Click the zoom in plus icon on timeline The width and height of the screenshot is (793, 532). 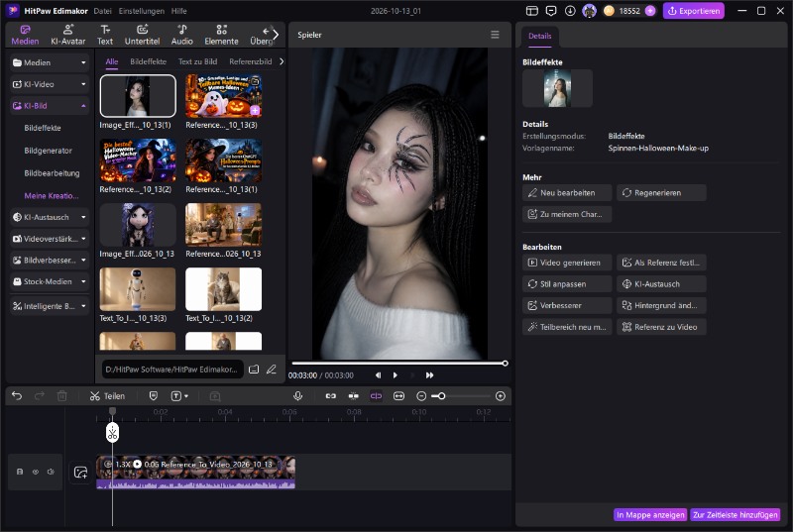[x=501, y=396]
